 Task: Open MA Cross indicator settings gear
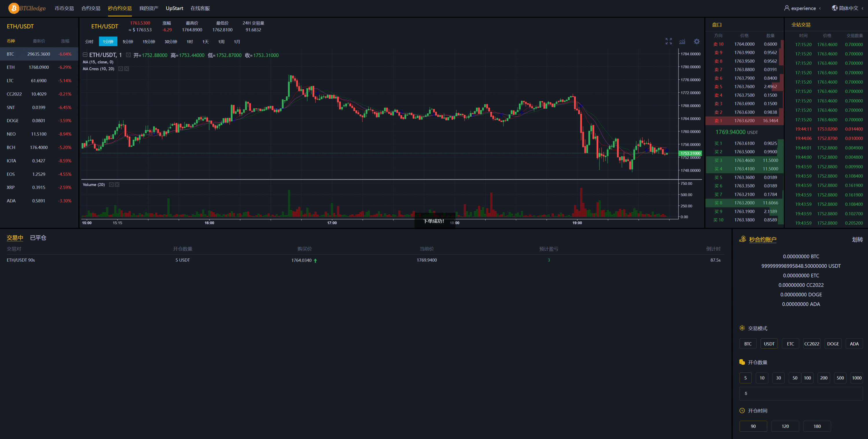click(x=121, y=69)
